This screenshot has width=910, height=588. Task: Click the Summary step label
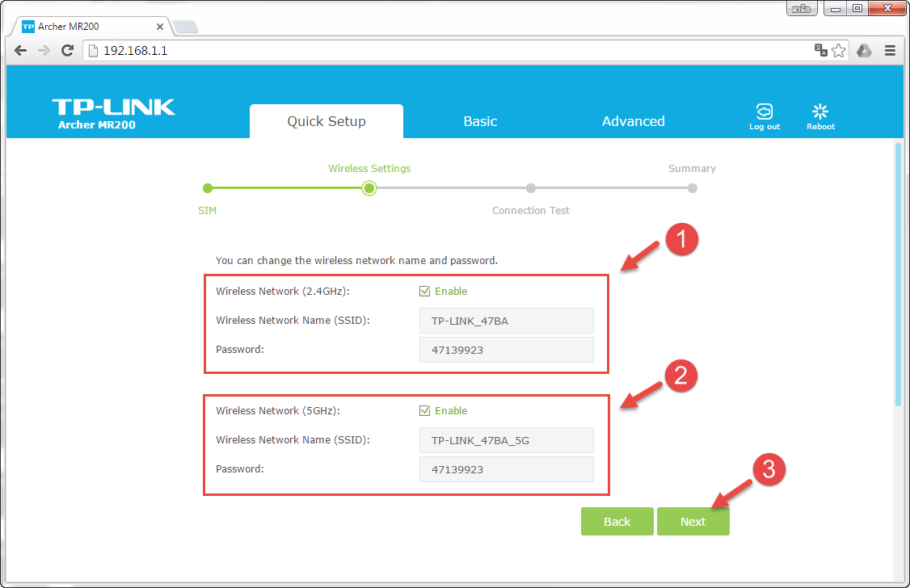coord(692,168)
